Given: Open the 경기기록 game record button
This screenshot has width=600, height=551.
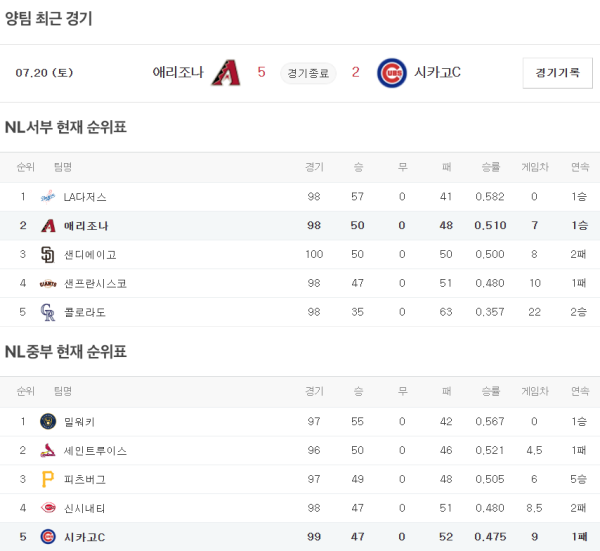Looking at the screenshot, I should click(557, 73).
